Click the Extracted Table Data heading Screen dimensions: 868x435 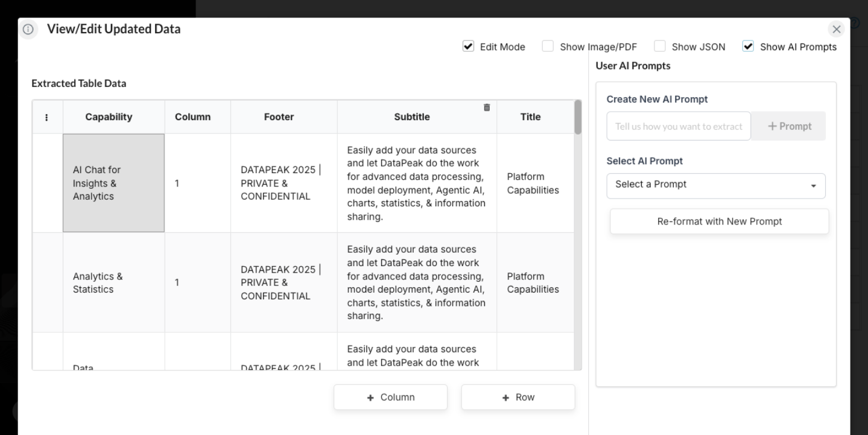79,84
